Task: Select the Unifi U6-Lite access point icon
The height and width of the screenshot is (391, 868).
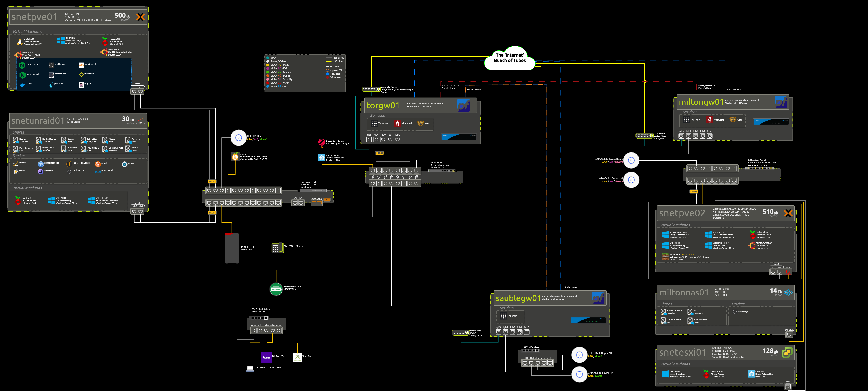Action: point(238,137)
